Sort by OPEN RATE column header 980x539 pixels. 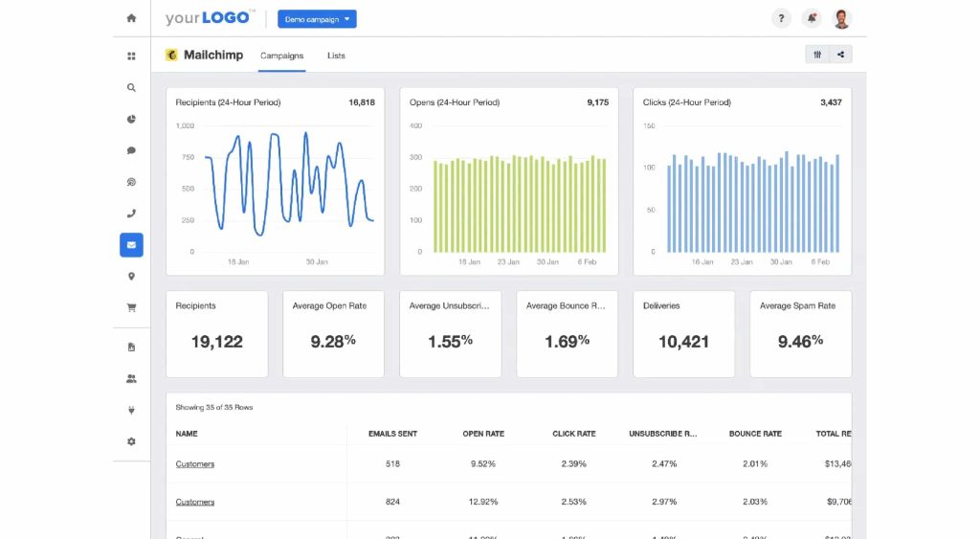click(x=483, y=434)
